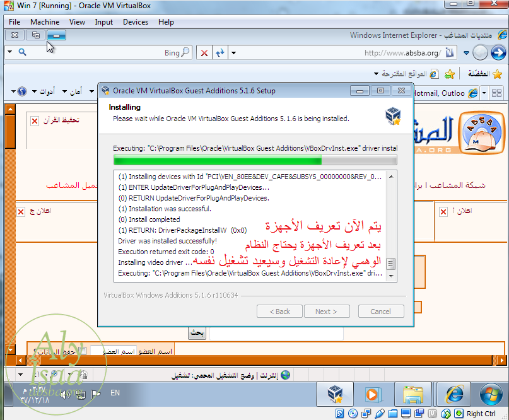The height and width of the screenshot is (420, 509).
Task: Open the Machine menu
Action: click(x=45, y=22)
